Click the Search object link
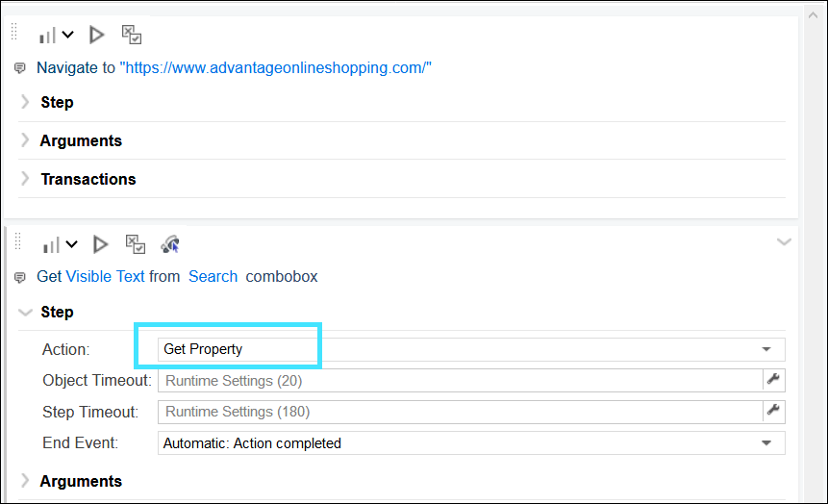The height and width of the screenshot is (504, 828). click(213, 276)
